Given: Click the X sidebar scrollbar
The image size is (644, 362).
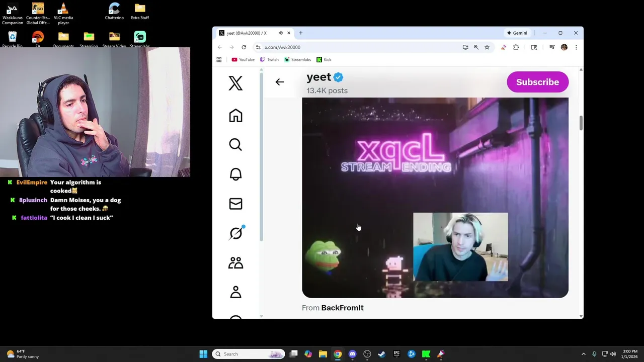Looking at the screenshot, I should point(261,157).
